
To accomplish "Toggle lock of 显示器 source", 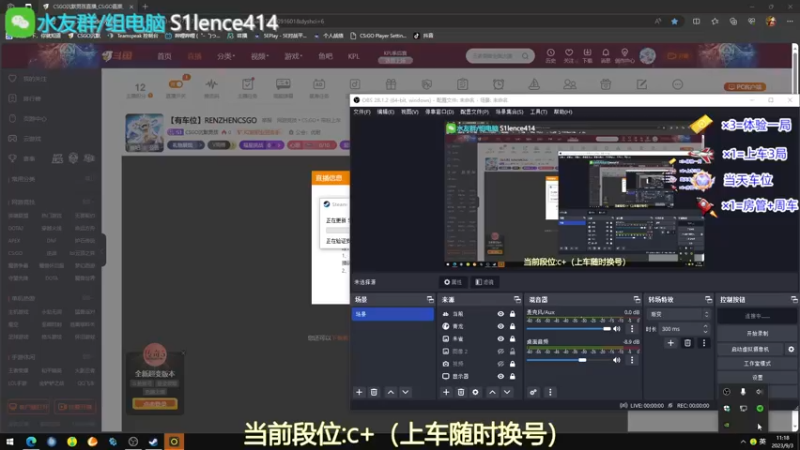I will coord(512,376).
